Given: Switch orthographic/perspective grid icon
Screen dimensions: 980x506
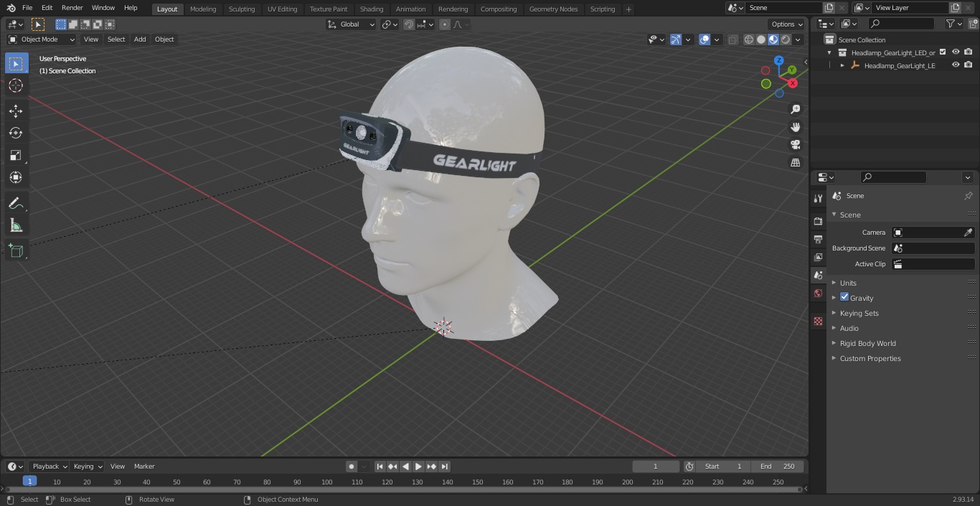Looking at the screenshot, I should tap(796, 163).
